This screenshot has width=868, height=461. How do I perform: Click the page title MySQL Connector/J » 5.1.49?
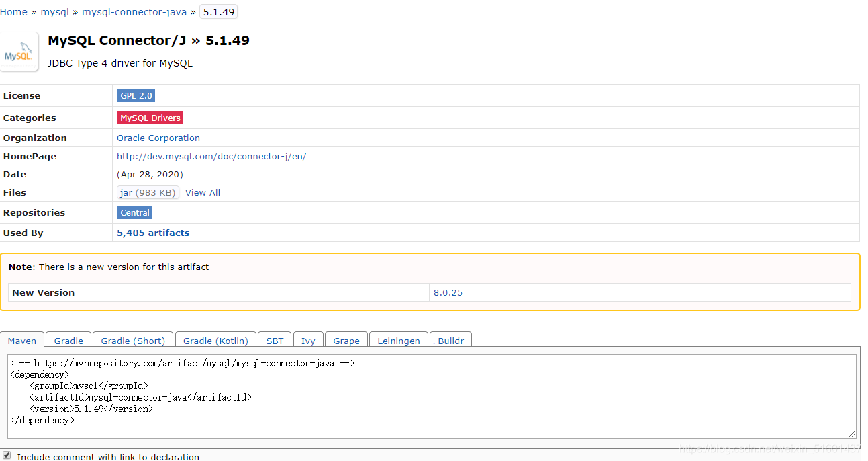coord(148,40)
